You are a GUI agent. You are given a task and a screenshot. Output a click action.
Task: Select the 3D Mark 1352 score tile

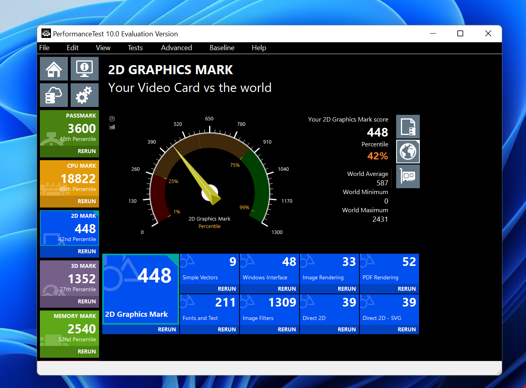click(x=69, y=278)
